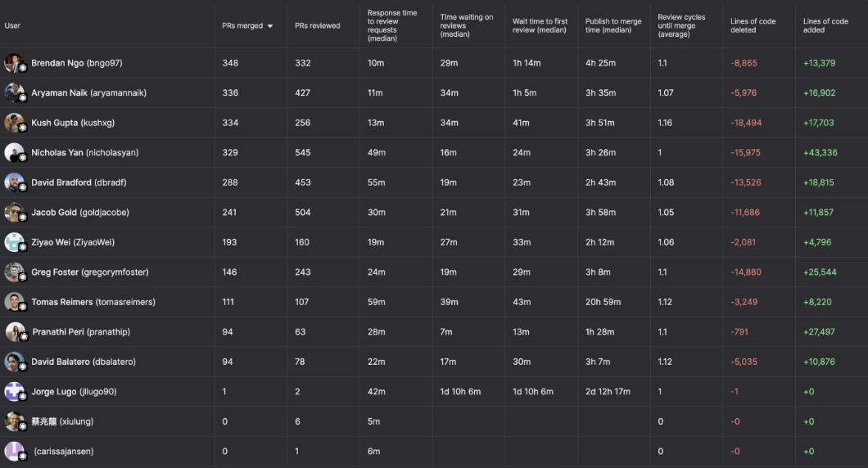Click the sort arrow beside PRs merged
This screenshot has width=868, height=468.
point(270,26)
